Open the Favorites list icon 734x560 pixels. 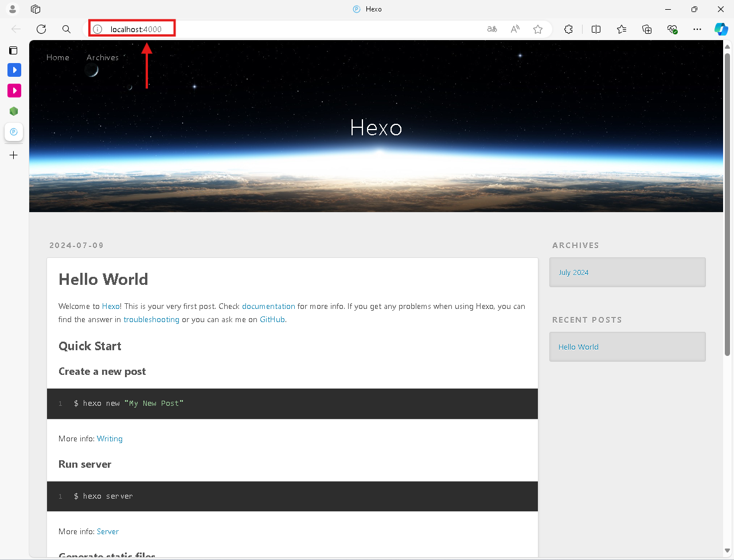pyautogui.click(x=622, y=29)
